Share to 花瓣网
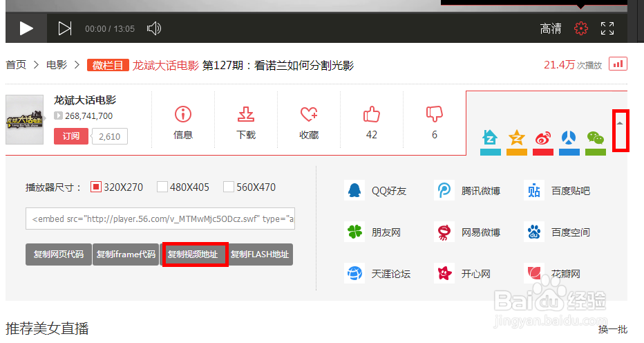Screen dimensions: 644x343 point(552,273)
